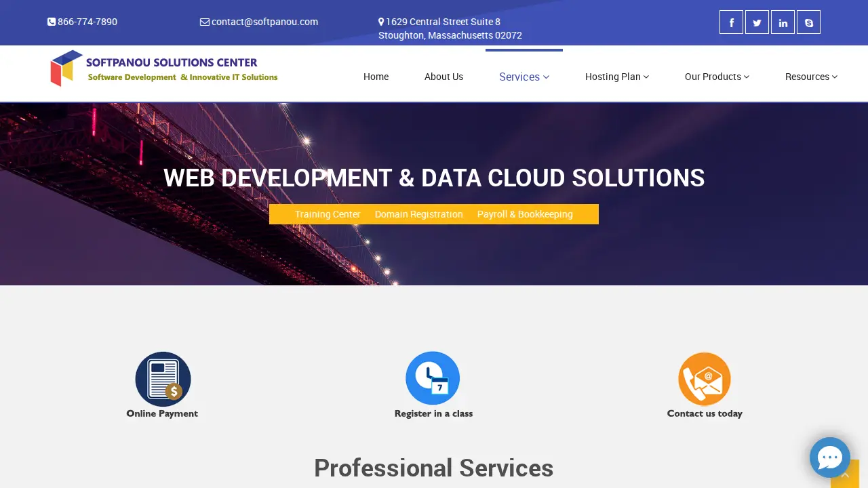
Task: Open the LinkedIn social icon
Action: [x=783, y=22]
